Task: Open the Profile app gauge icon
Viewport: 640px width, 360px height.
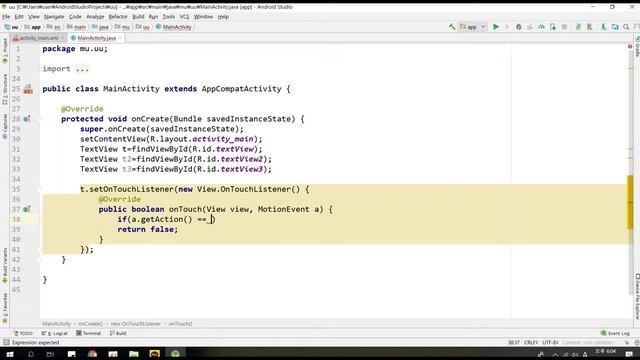Action: tap(541, 27)
